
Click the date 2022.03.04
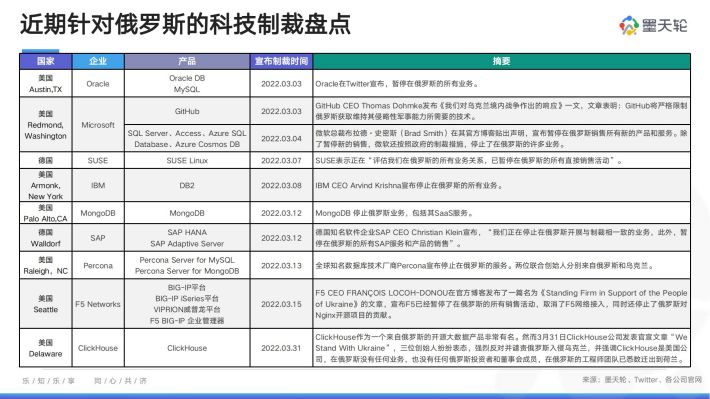[281, 139]
